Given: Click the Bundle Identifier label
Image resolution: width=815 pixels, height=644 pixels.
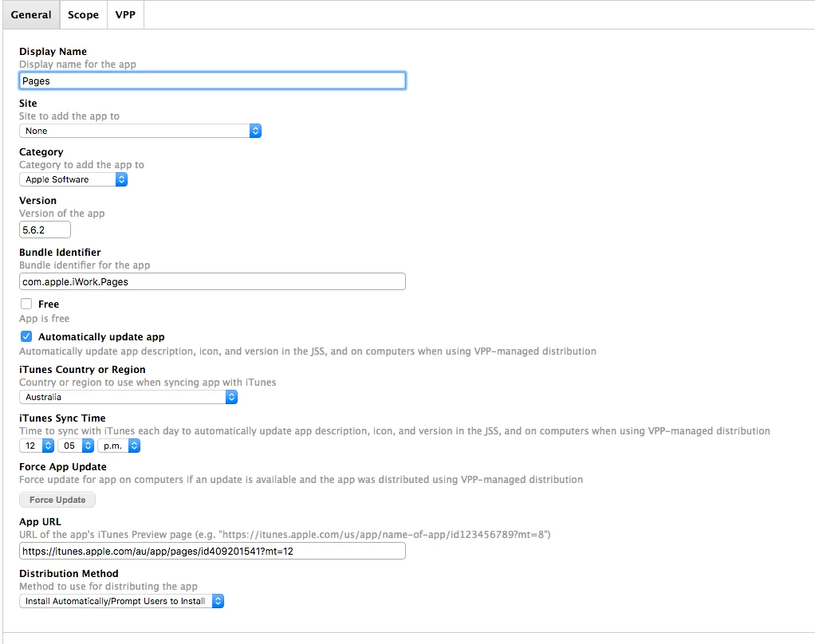Looking at the screenshot, I should [60, 253].
